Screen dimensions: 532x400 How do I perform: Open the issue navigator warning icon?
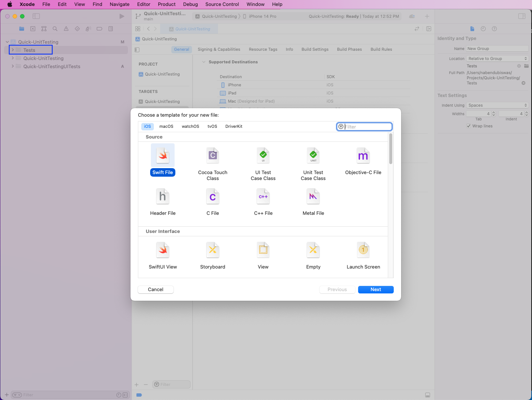[66, 29]
